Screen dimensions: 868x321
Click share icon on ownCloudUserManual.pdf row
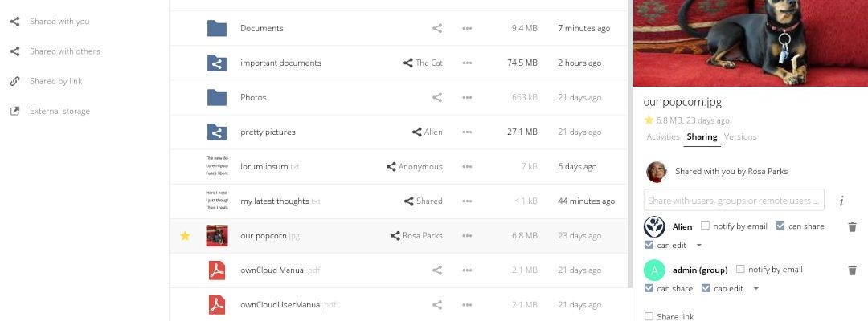tap(437, 305)
